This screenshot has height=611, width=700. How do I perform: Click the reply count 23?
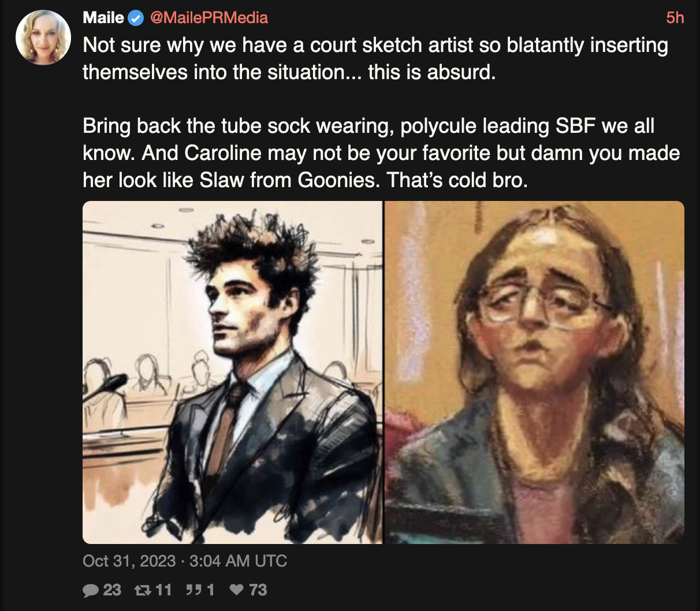click(x=112, y=590)
